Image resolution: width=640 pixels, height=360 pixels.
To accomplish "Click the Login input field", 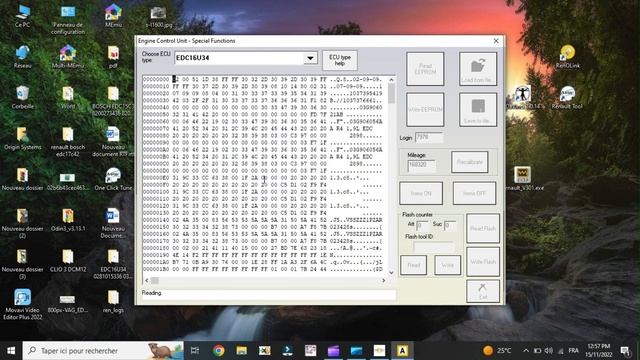I will (429, 137).
